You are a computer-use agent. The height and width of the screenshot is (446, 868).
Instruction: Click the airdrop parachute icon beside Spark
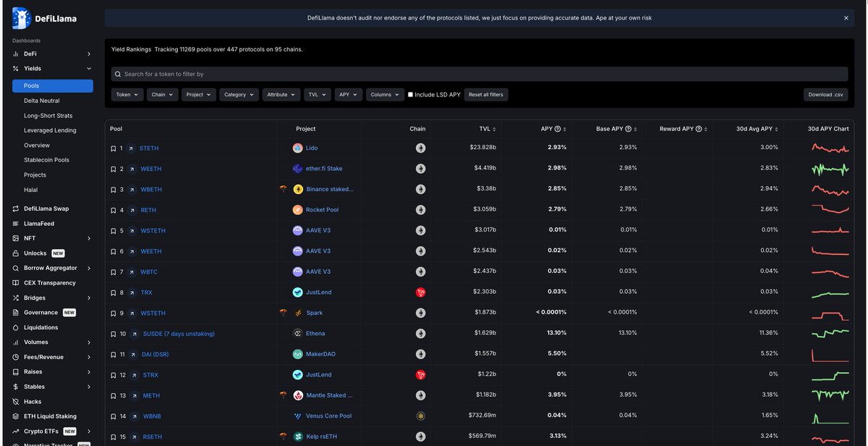point(284,314)
